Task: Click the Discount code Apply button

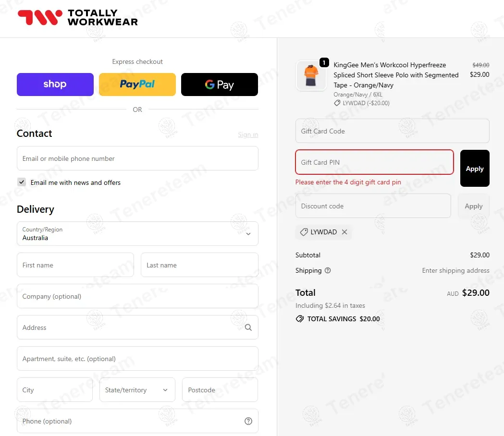Action: point(473,206)
